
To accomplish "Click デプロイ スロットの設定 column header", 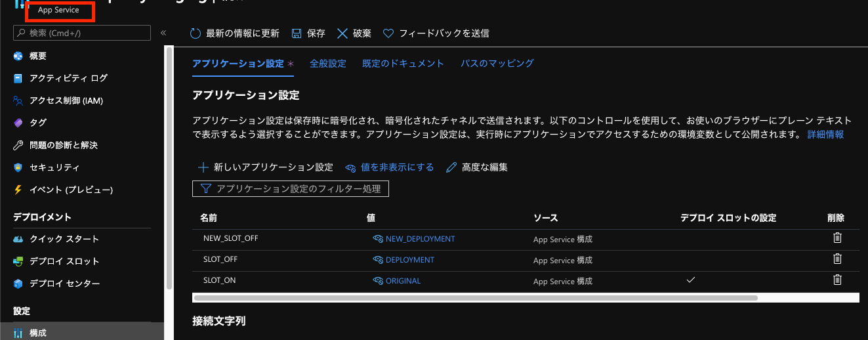I will [728, 218].
